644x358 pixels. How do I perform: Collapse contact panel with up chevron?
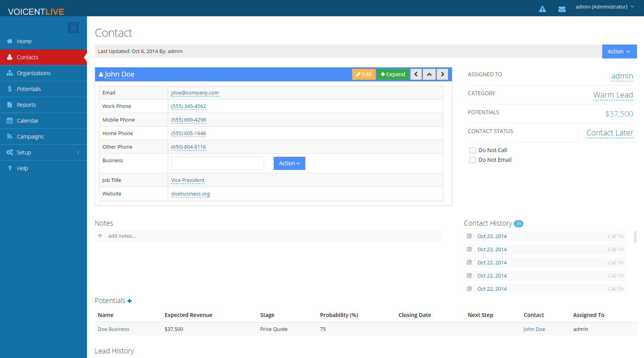tap(429, 74)
